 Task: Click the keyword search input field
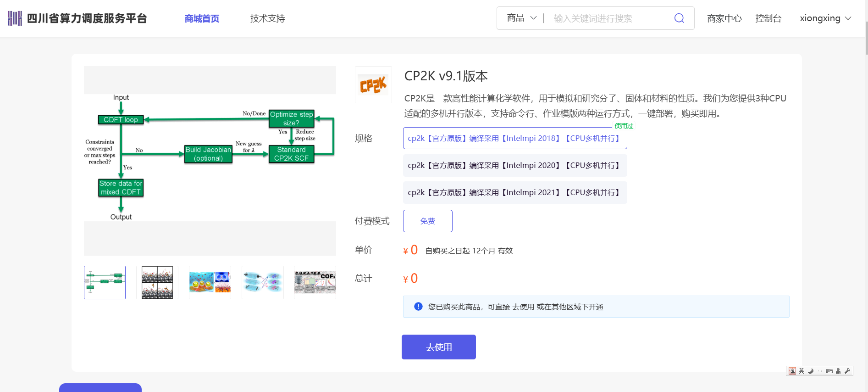pyautogui.click(x=610, y=18)
